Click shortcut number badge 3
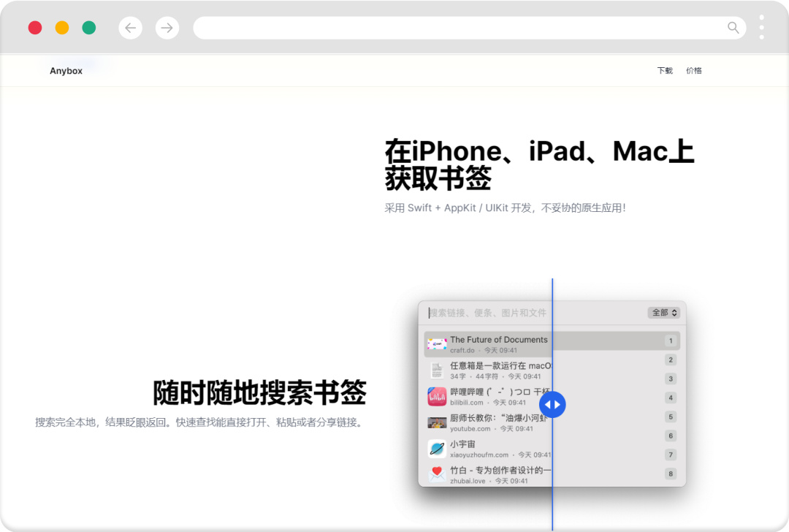Image resolution: width=789 pixels, height=532 pixels. tap(670, 379)
